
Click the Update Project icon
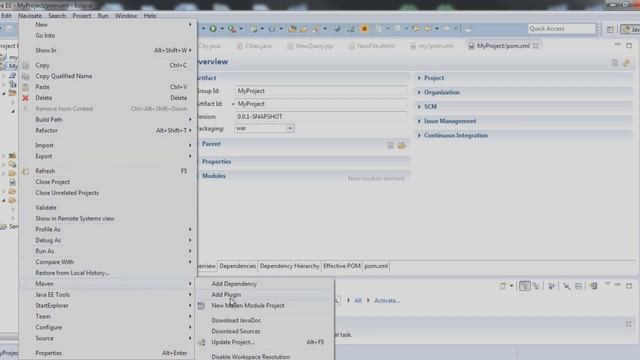[x=202, y=342]
